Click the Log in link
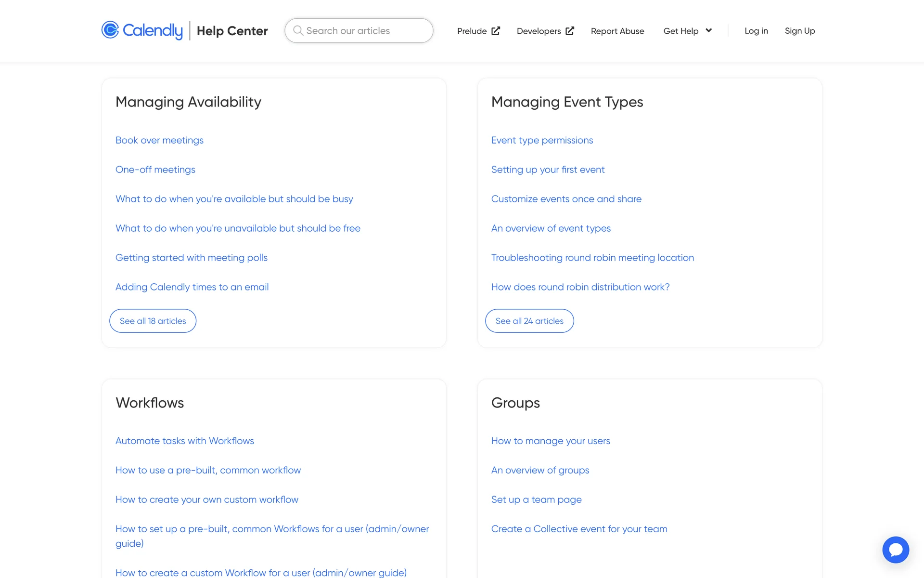924x578 pixels. pyautogui.click(x=756, y=31)
